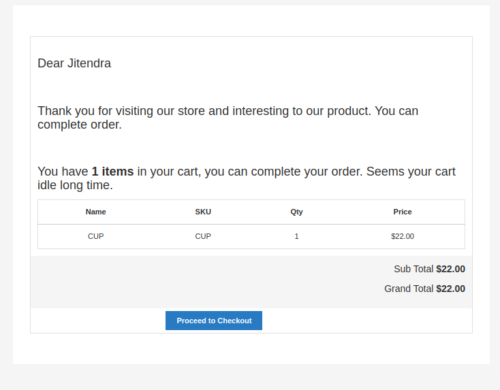
Task: Click the Name column header
Action: [96, 212]
